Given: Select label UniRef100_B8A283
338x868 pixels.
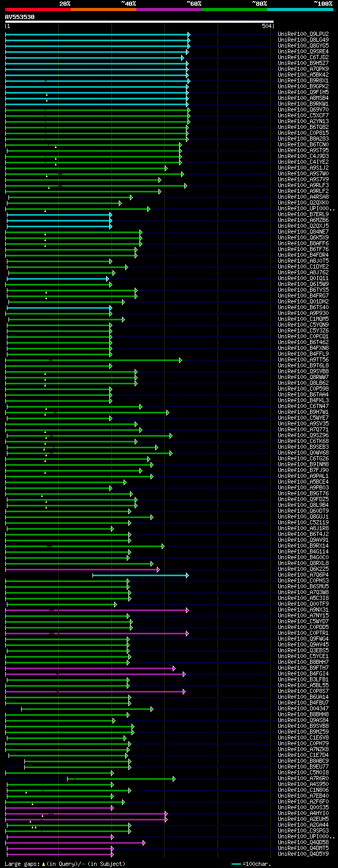Looking at the screenshot, I should (x=303, y=138).
